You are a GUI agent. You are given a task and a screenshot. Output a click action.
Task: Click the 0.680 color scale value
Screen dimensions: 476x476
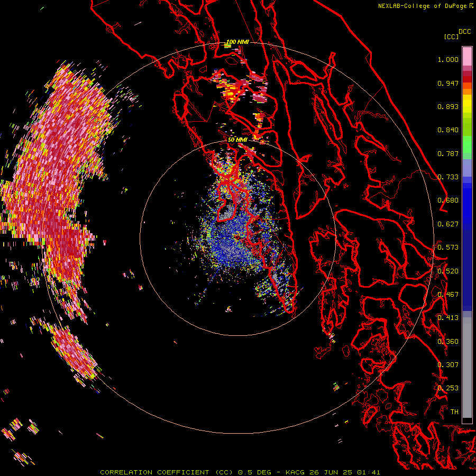(448, 200)
